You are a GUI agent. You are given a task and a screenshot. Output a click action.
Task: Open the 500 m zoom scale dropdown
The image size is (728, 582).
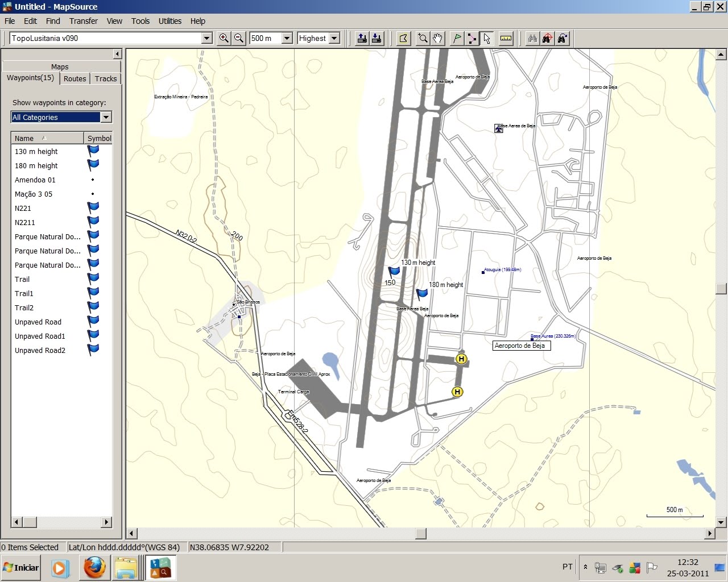[287, 38]
